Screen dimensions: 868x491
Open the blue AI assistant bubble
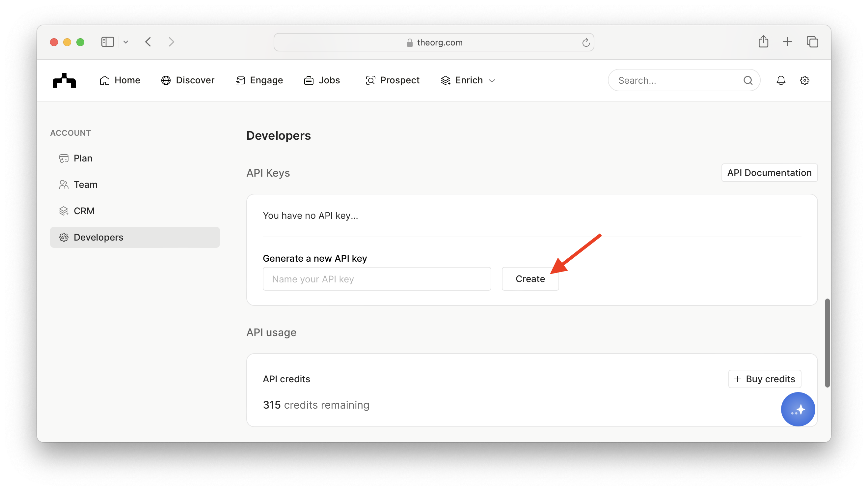click(x=798, y=409)
